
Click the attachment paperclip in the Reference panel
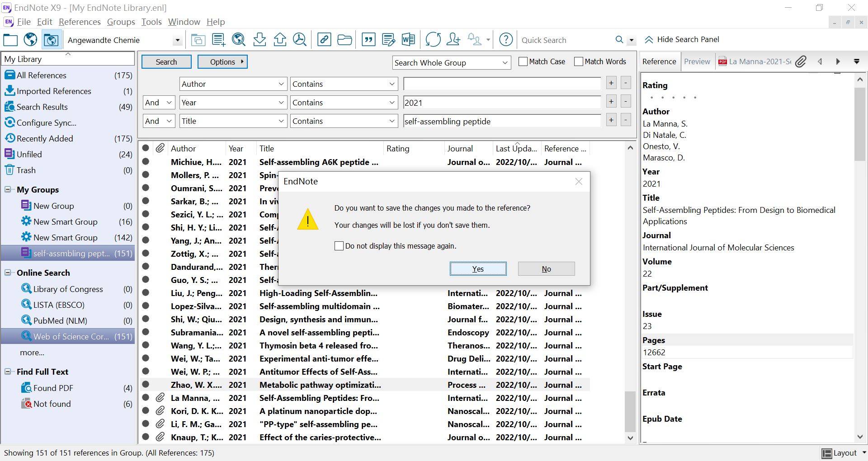point(801,61)
